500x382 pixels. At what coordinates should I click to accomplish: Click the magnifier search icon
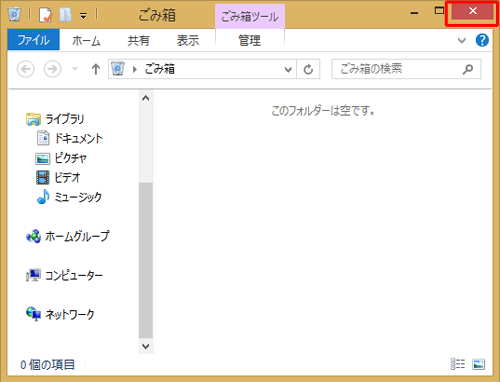(x=468, y=69)
